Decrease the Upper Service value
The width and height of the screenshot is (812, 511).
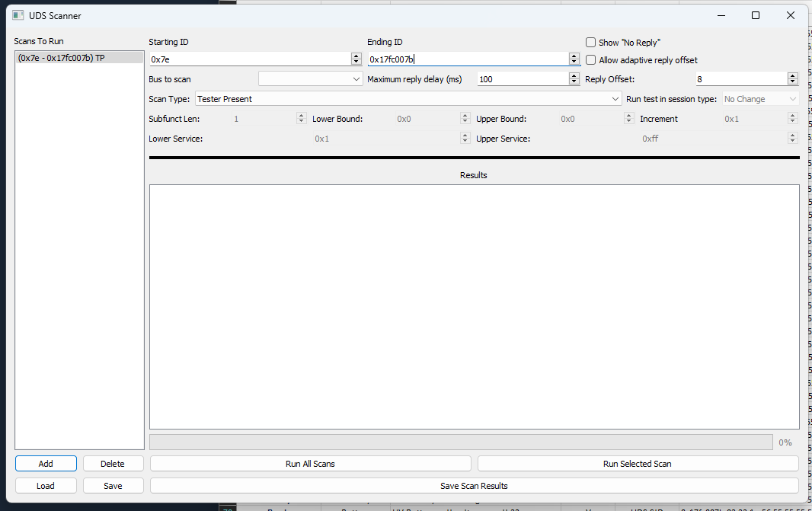coord(792,141)
